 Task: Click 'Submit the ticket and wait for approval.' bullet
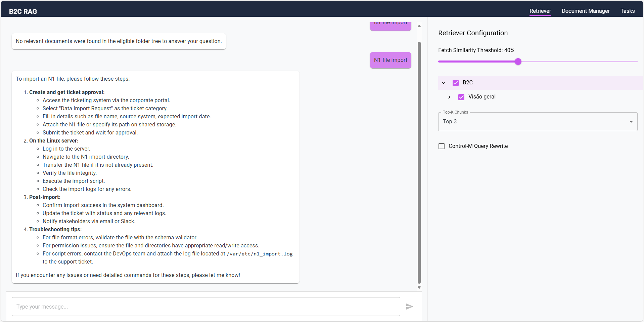(x=90, y=133)
